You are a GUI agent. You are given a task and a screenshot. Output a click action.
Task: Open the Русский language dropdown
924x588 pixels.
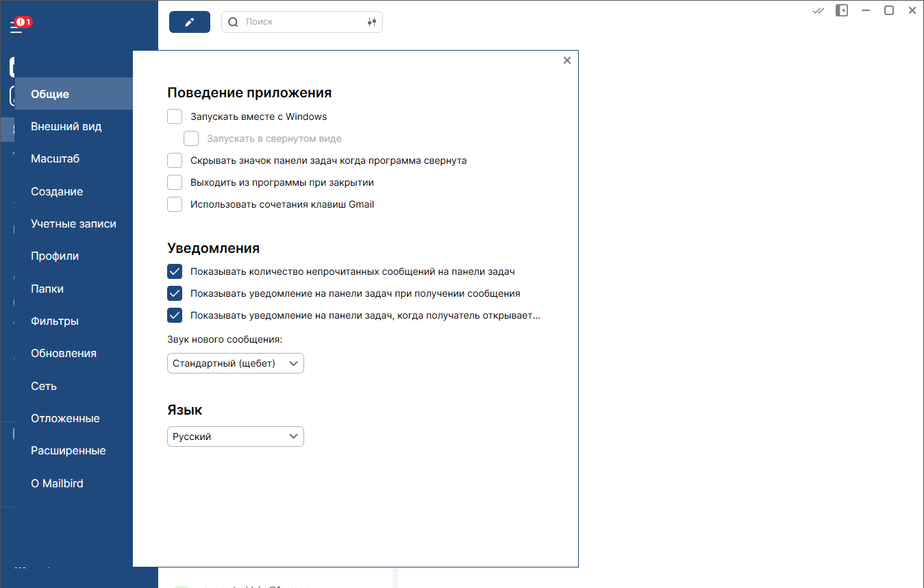click(x=236, y=437)
